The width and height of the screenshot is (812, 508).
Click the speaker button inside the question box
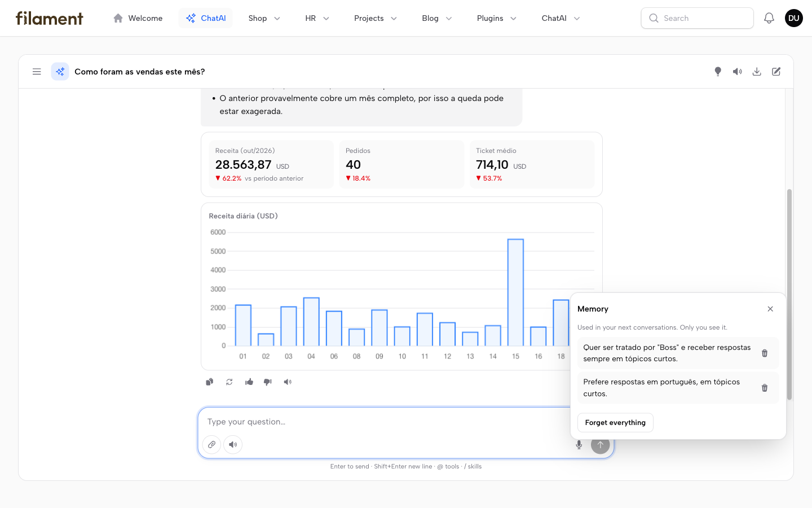233,445
